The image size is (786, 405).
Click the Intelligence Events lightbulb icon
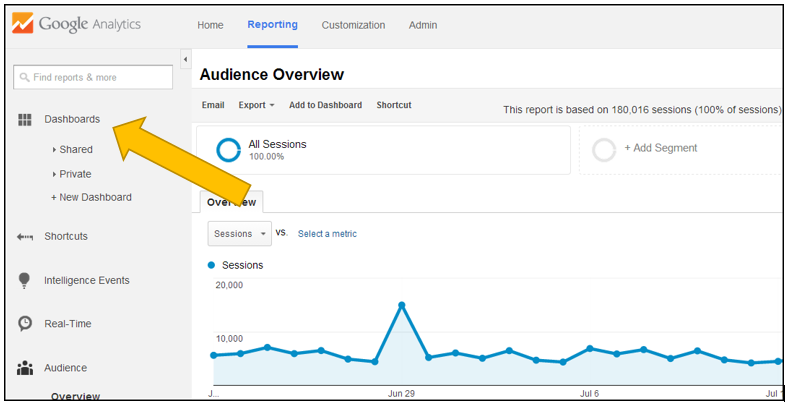coord(25,281)
